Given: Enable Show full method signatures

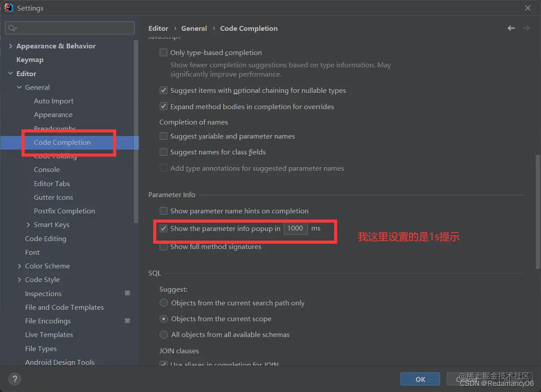Looking at the screenshot, I should point(163,246).
